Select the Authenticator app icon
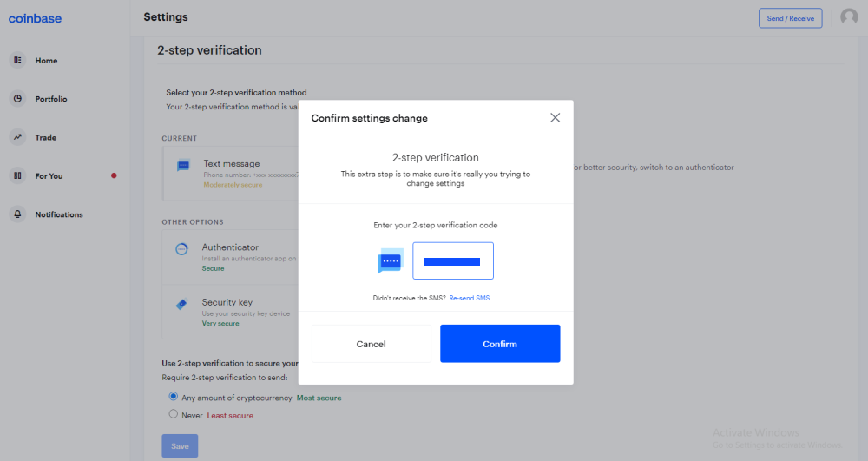Screen dimensions: 868x461 (x=182, y=248)
